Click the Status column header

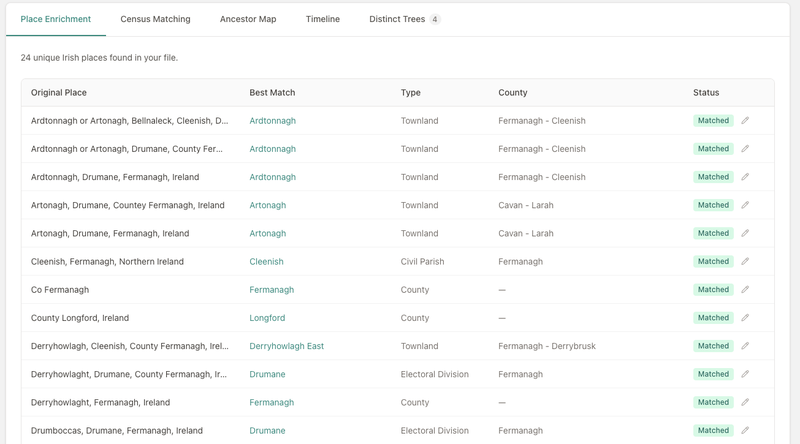pos(706,92)
